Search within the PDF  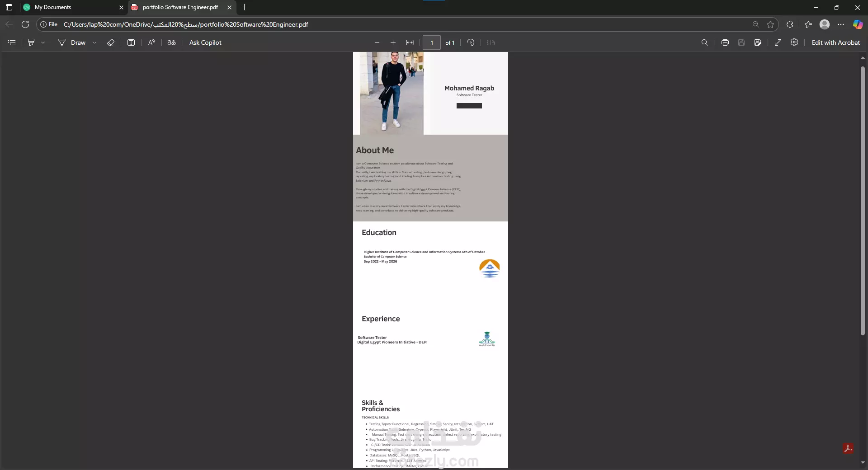pos(705,42)
